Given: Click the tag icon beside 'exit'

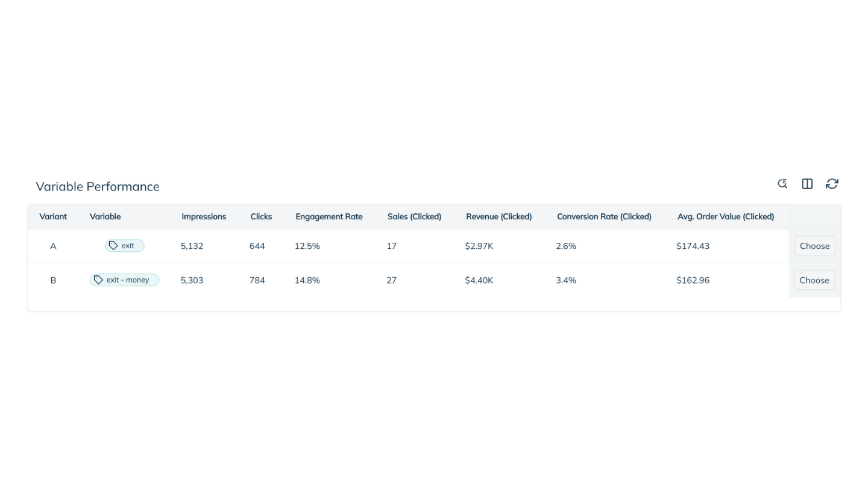Looking at the screenshot, I should click(x=113, y=246).
